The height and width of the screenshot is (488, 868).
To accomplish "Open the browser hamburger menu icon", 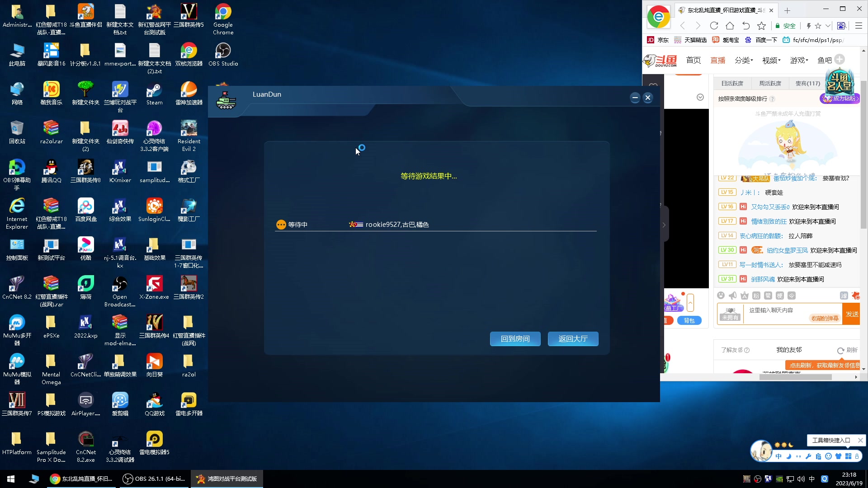I will [859, 26].
